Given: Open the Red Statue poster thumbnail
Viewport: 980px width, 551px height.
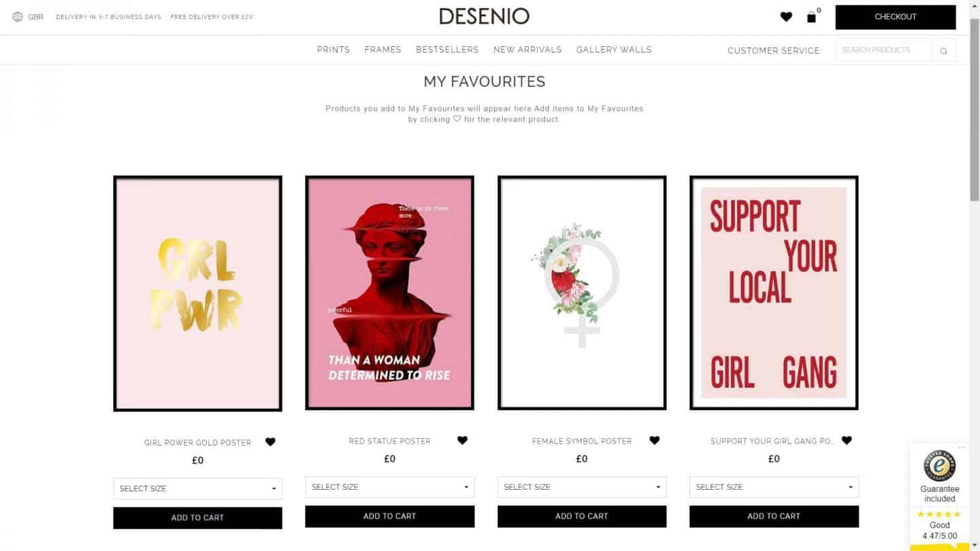Looking at the screenshot, I should (x=389, y=293).
